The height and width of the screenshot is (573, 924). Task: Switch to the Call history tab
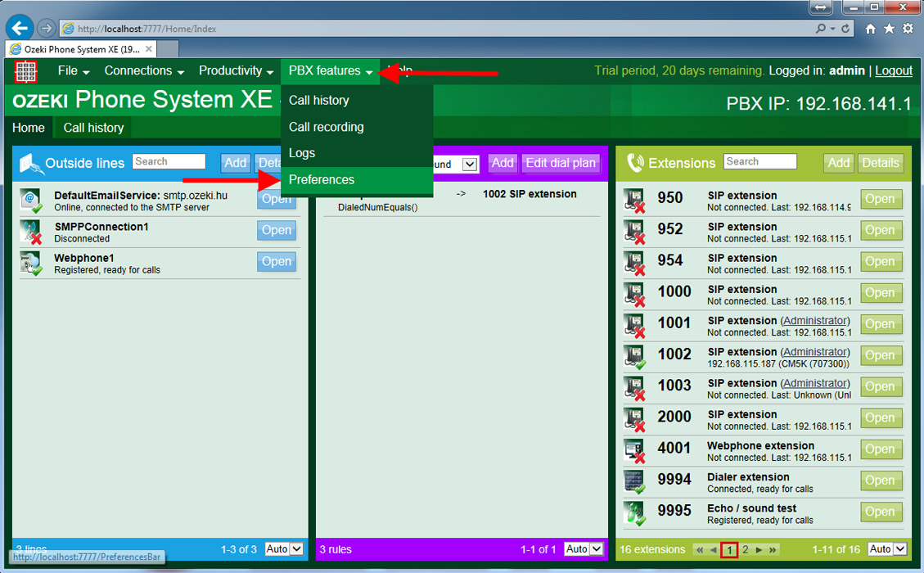[93, 128]
